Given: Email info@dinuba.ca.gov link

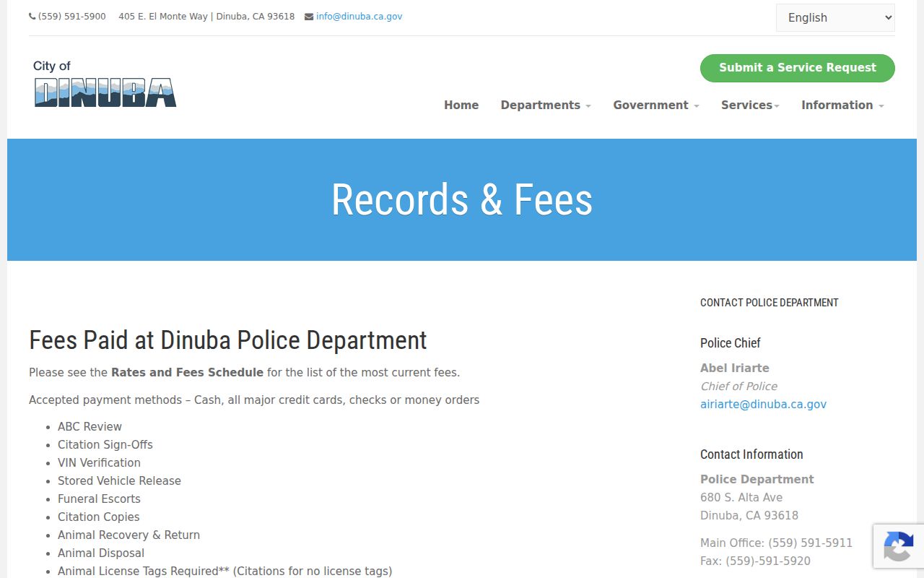Looking at the screenshot, I should [359, 17].
